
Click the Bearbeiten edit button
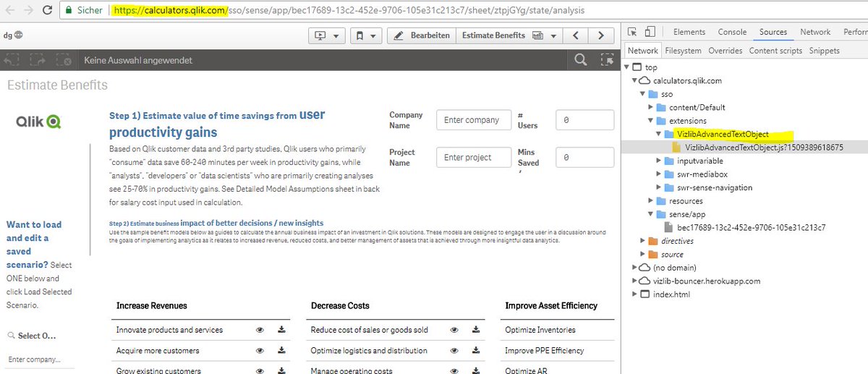coord(421,35)
